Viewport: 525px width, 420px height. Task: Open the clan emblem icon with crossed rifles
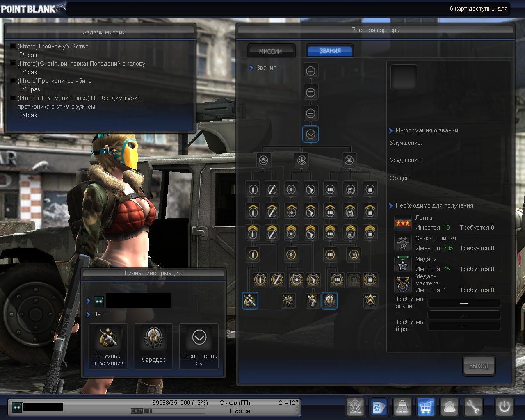pyautogui.click(x=355, y=407)
